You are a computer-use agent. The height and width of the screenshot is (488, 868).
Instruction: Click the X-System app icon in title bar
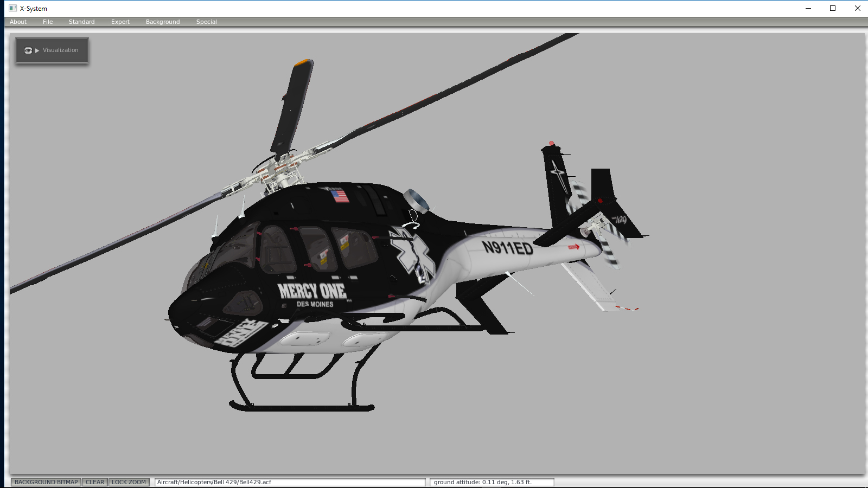coord(12,8)
